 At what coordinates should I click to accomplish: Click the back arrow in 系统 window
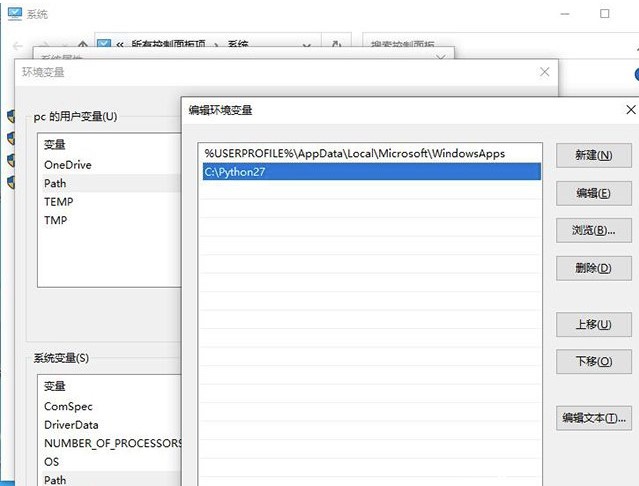[18, 46]
